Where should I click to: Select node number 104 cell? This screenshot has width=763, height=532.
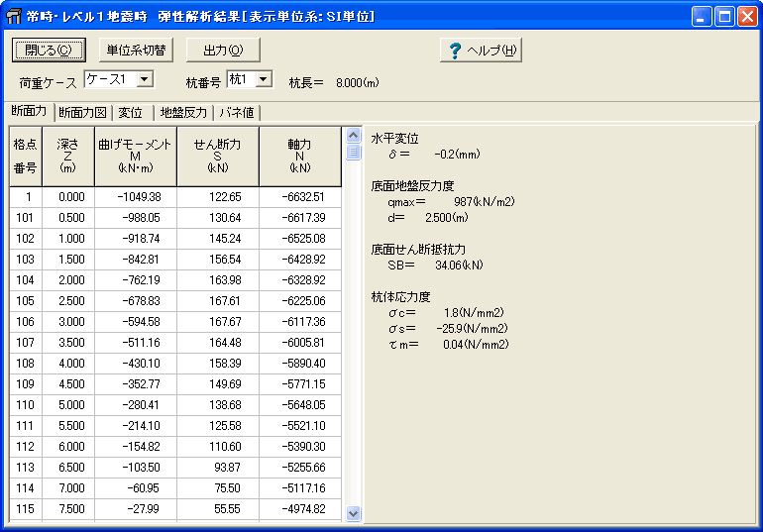click(26, 280)
